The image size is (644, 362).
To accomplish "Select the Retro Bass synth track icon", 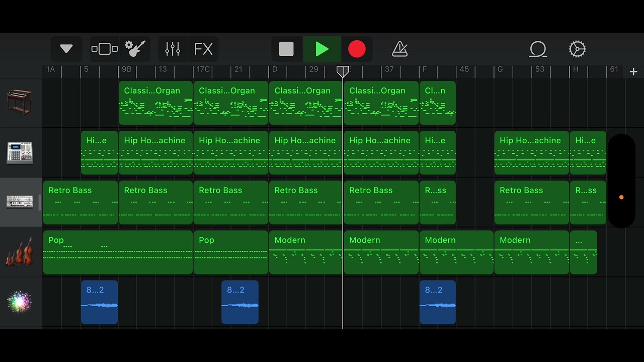I will tap(20, 202).
